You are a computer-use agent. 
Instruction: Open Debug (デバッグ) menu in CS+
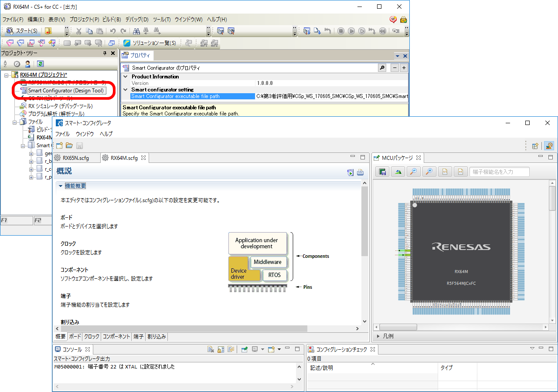(x=137, y=20)
